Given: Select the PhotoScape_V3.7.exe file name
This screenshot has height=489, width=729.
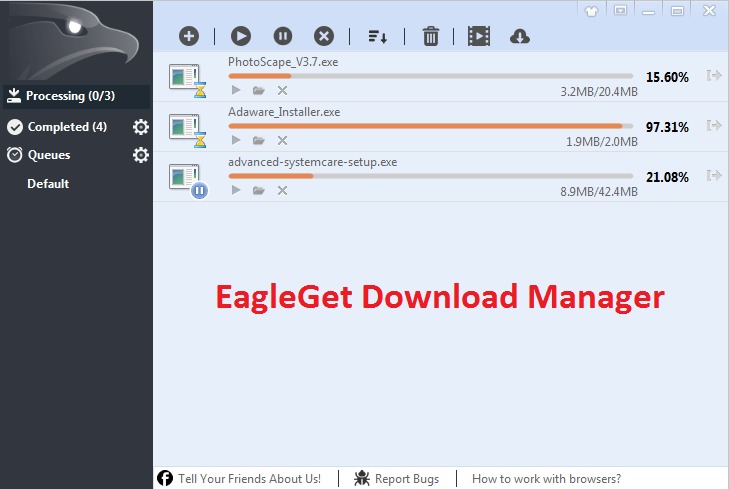Looking at the screenshot, I should pos(283,62).
